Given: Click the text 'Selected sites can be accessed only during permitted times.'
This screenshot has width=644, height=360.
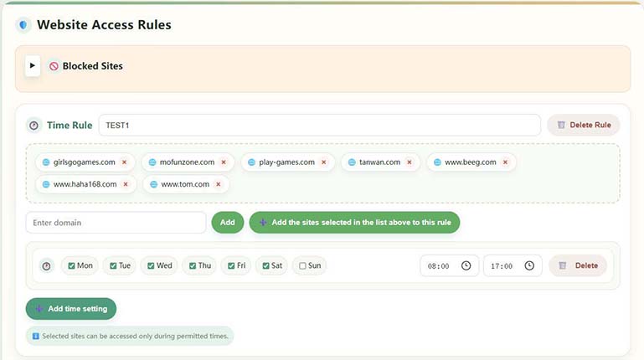Looking at the screenshot, I should [x=135, y=337].
